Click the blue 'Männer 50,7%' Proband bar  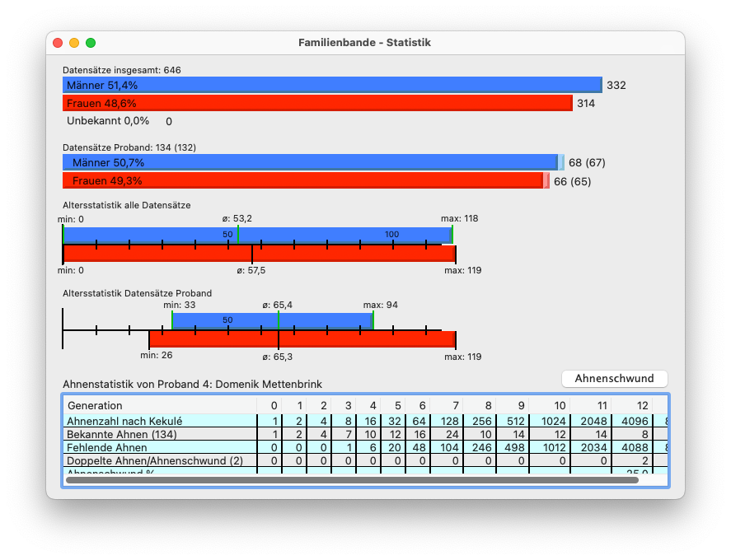coord(313,162)
